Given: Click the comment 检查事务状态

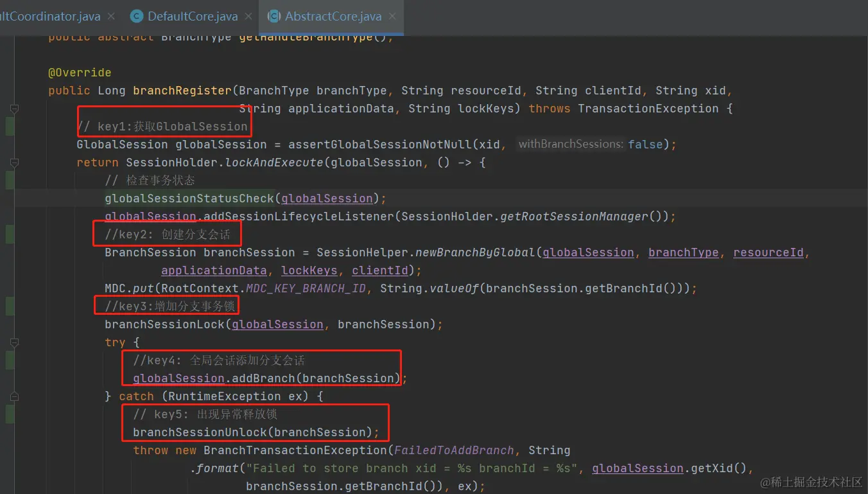Looking at the screenshot, I should pyautogui.click(x=150, y=181).
